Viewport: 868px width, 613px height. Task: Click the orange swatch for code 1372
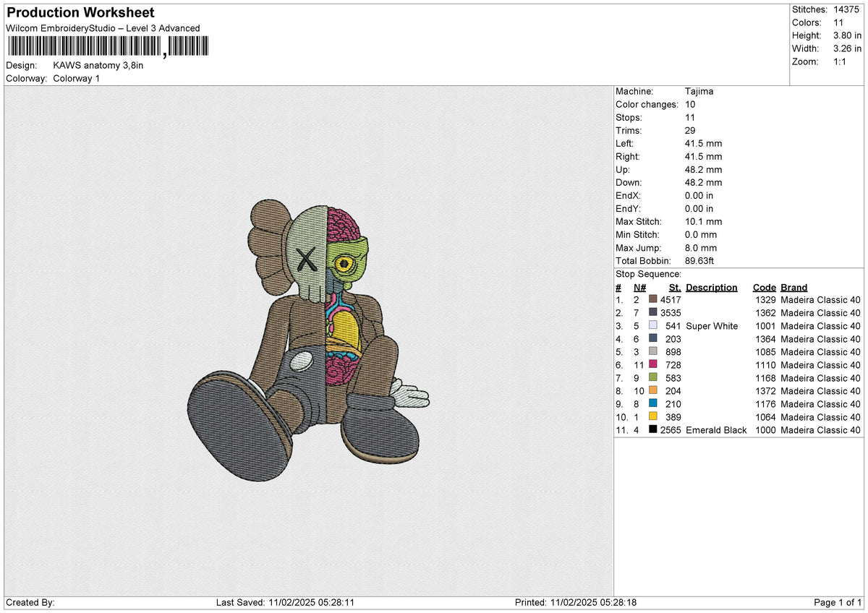(653, 391)
